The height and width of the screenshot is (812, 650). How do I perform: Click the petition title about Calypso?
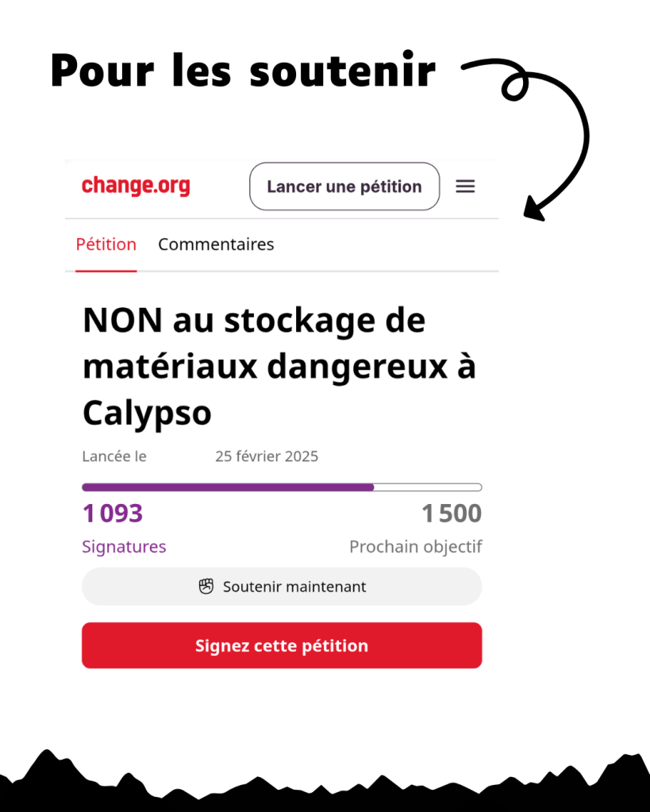(x=279, y=367)
